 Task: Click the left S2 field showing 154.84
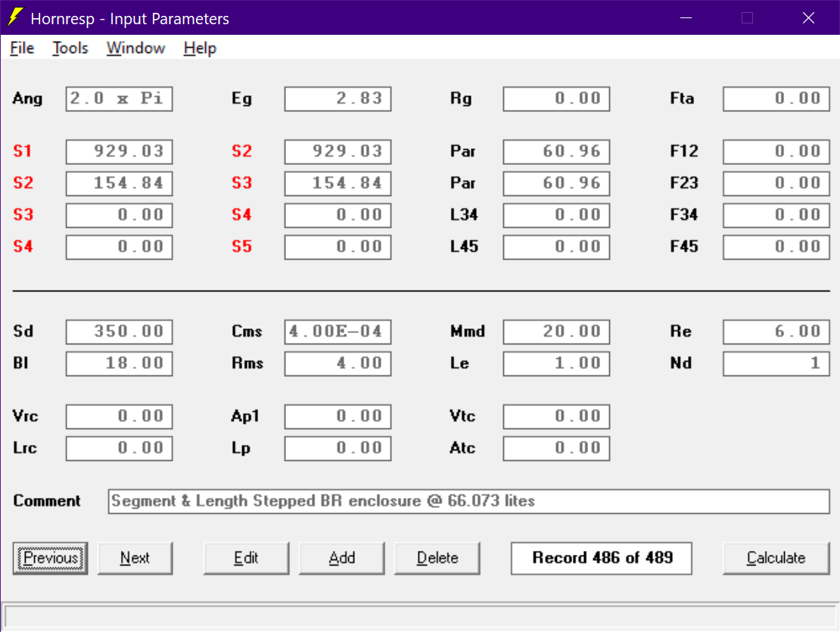120,183
